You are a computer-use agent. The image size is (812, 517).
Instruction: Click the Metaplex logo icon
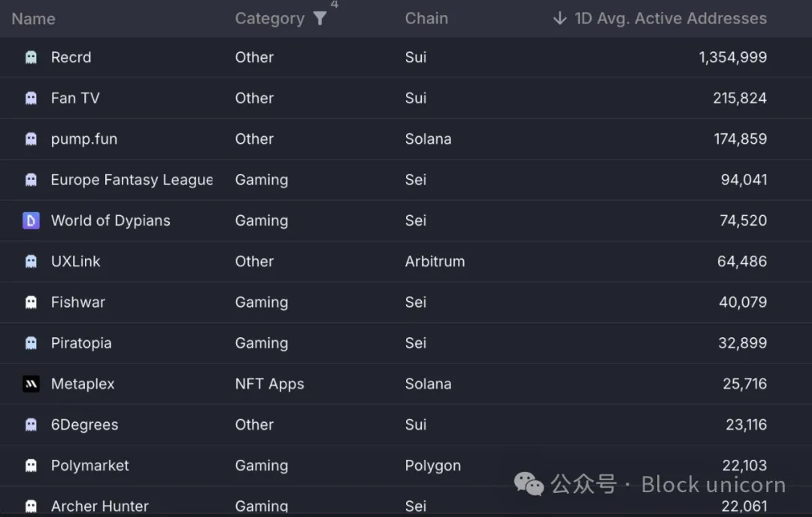(x=31, y=384)
